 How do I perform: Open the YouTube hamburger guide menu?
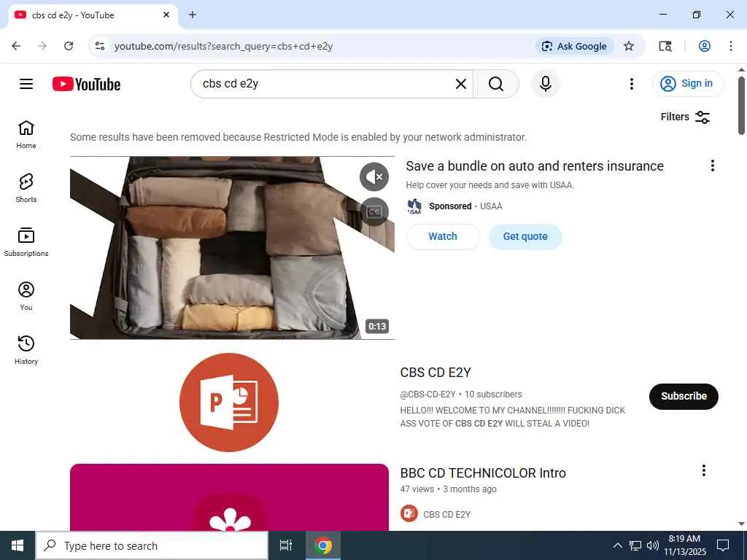coord(26,84)
